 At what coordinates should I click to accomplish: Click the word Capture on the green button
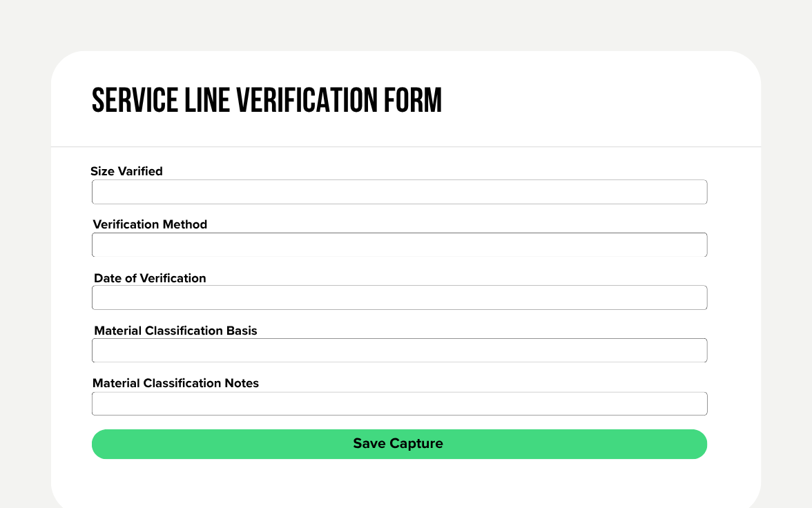(x=416, y=444)
